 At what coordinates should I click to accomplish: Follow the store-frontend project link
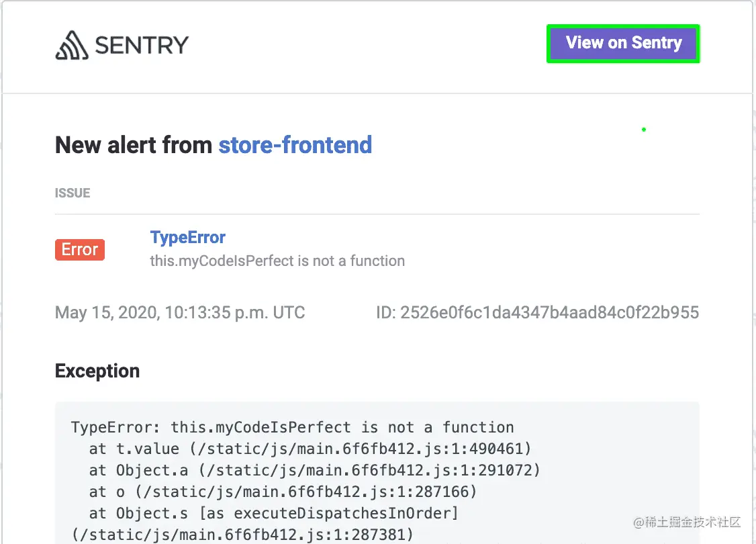coord(295,144)
